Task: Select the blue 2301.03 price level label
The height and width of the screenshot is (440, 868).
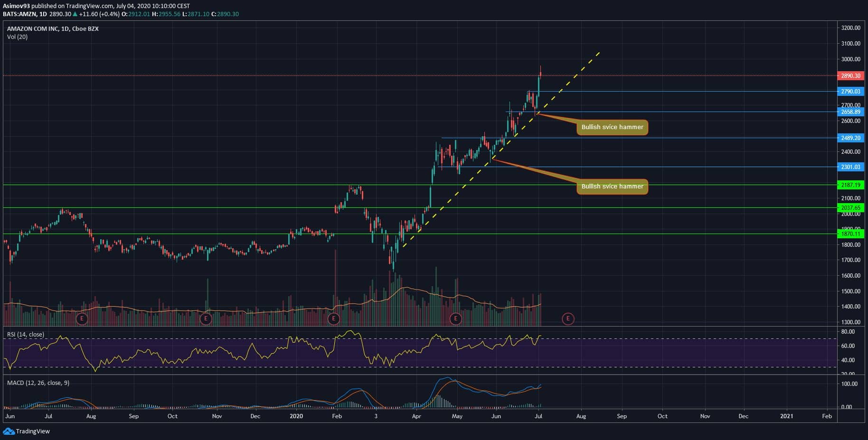Action: click(x=850, y=167)
